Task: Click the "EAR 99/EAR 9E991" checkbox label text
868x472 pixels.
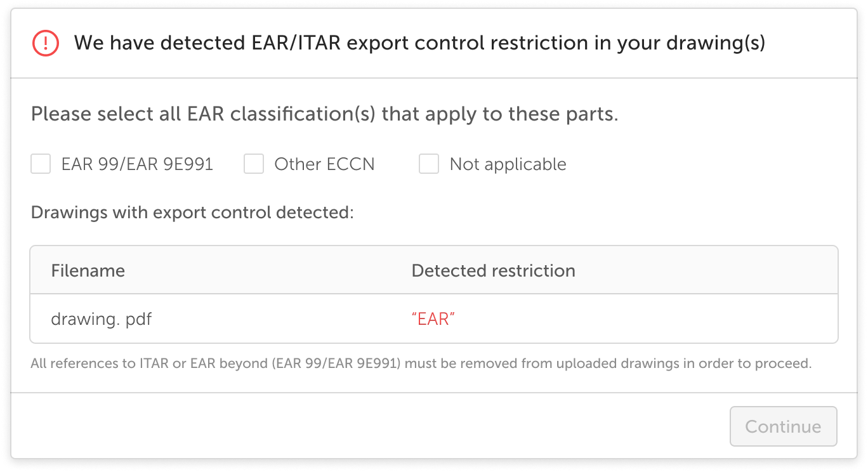Action: pyautogui.click(x=137, y=164)
